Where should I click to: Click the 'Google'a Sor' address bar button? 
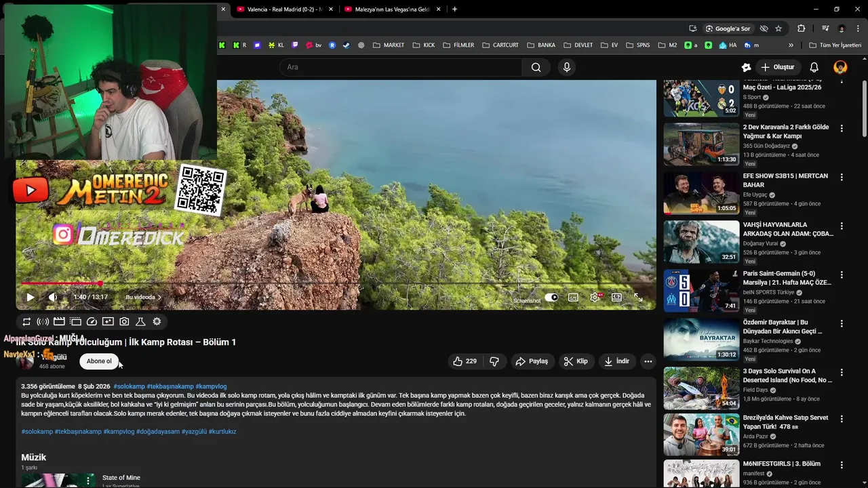[x=728, y=28]
